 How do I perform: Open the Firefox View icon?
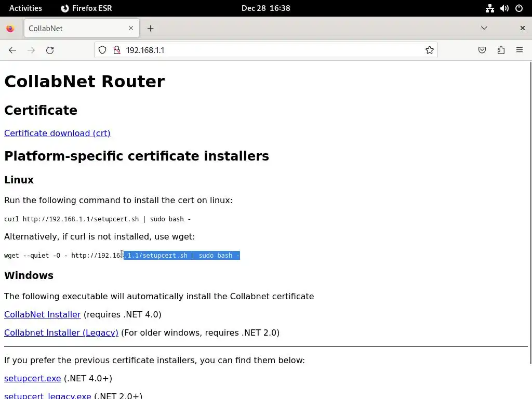pos(10,29)
